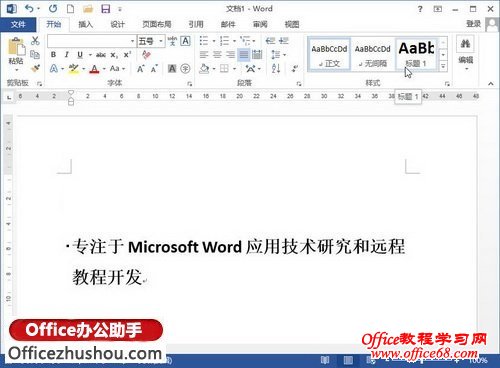Viewport: 500px width, 368px height.
Task: Switch to the 审阅 tab
Action: [260, 24]
